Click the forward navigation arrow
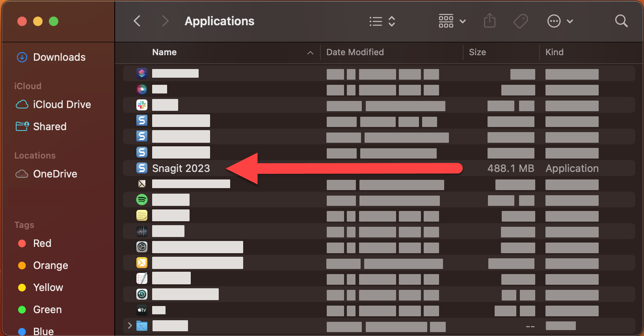Viewport: 644px width, 336px height. [x=165, y=21]
